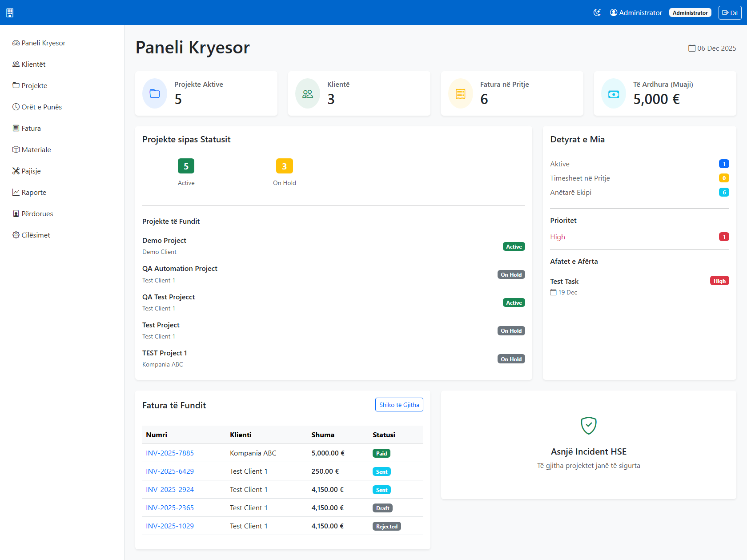The height and width of the screenshot is (560, 747).
Task: Select Orët e Punës from the sidebar menu
Action: [40, 107]
